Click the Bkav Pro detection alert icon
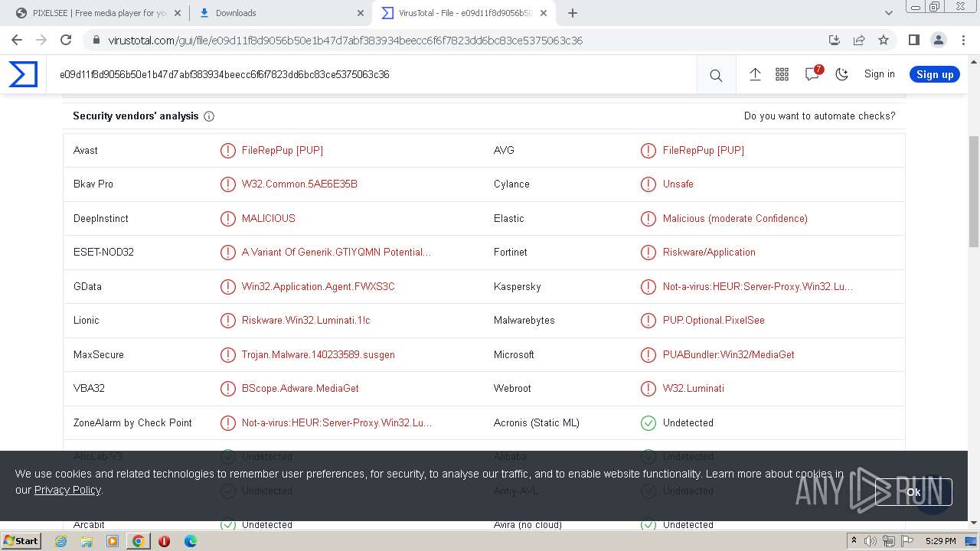Image resolution: width=980 pixels, height=551 pixels. (227, 184)
